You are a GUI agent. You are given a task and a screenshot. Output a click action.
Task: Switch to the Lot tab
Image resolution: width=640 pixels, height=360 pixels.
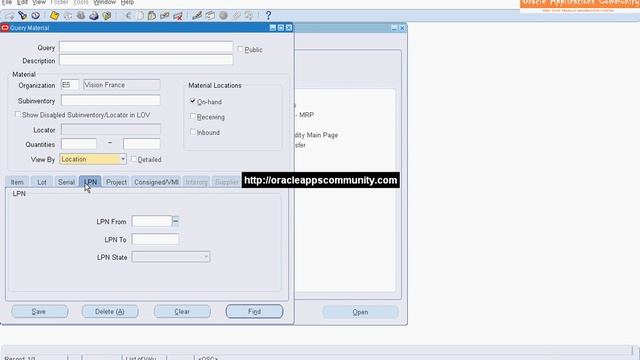coord(42,182)
